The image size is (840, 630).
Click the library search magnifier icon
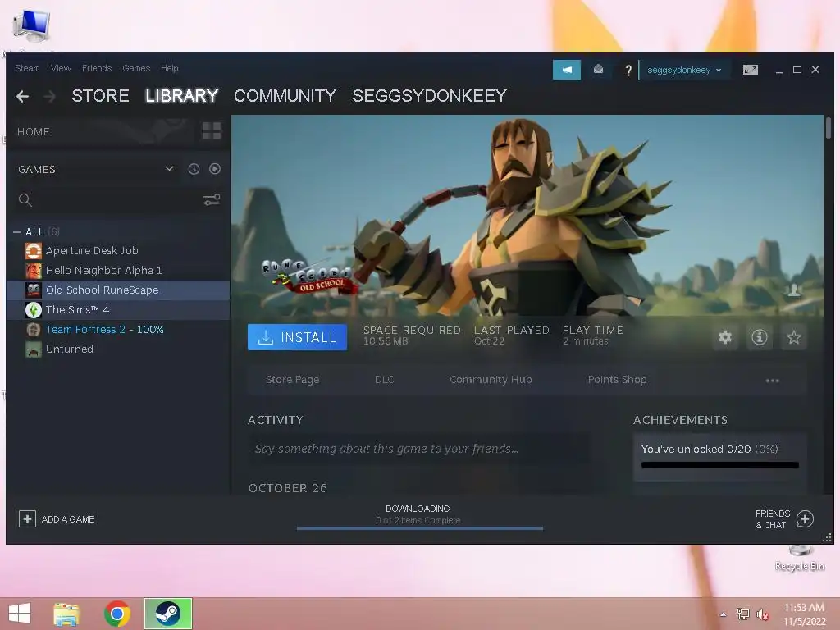point(25,200)
